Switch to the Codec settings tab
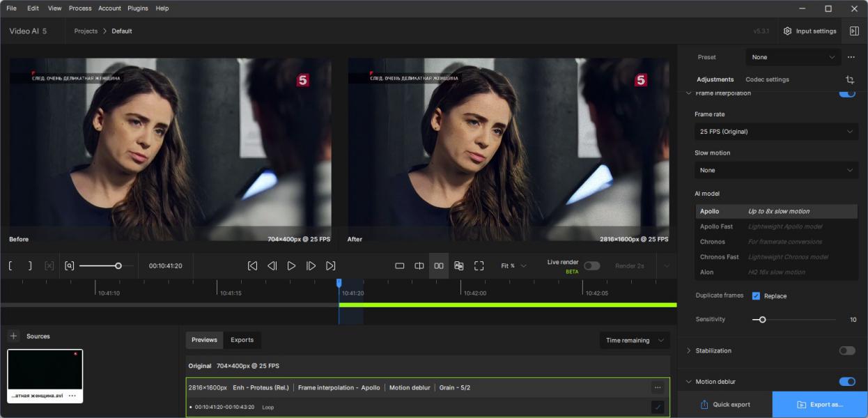 point(767,79)
